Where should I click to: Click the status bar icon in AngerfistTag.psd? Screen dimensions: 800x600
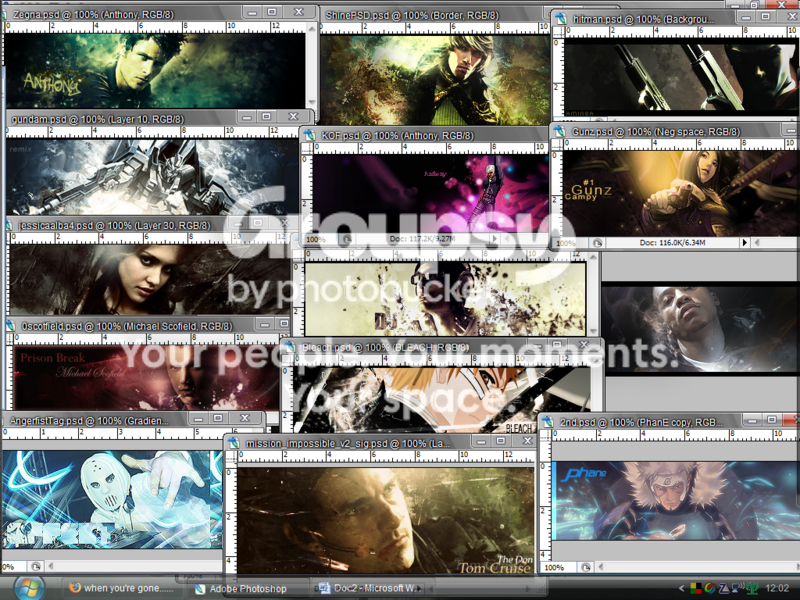pos(35,566)
